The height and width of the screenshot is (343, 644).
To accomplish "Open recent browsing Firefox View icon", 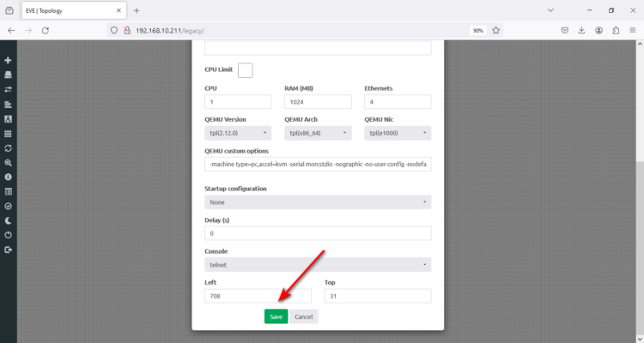I will pyautogui.click(x=9, y=10).
